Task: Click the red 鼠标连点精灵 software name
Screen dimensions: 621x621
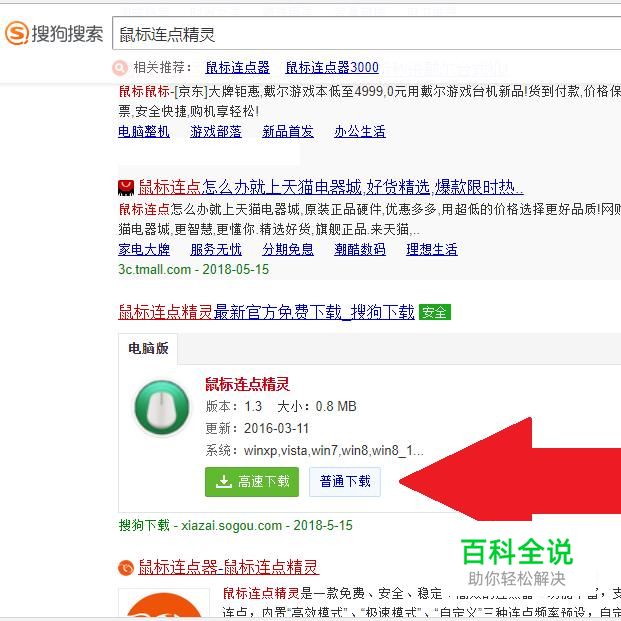Action: pyautogui.click(x=247, y=384)
